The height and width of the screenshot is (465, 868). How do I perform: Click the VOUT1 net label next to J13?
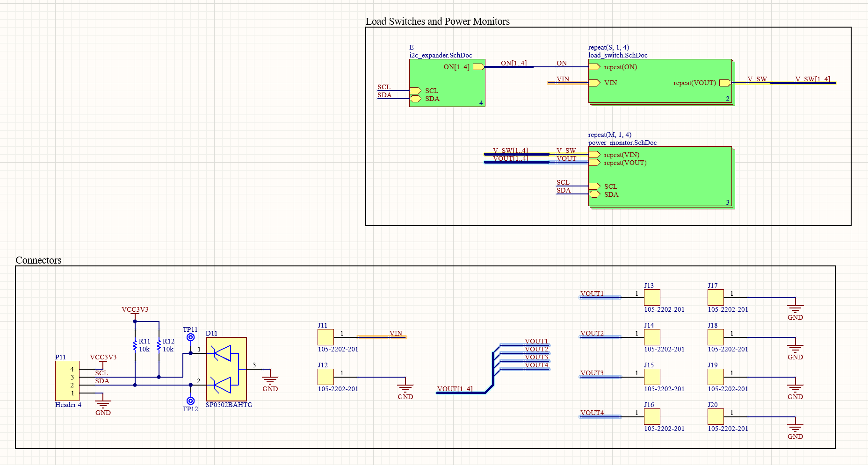click(x=592, y=293)
